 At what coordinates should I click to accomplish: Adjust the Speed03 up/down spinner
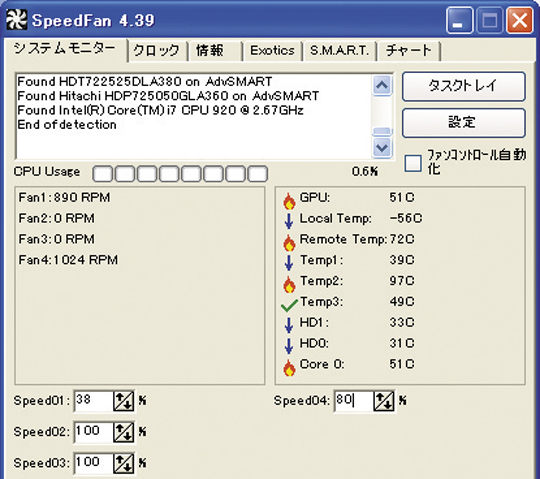click(x=123, y=463)
